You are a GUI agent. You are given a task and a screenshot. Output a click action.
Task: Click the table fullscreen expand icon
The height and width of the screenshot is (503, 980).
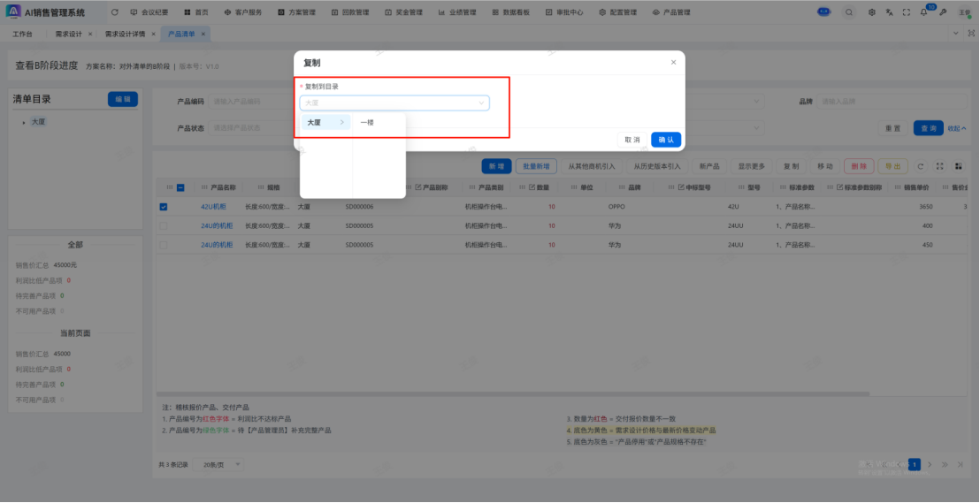939,166
